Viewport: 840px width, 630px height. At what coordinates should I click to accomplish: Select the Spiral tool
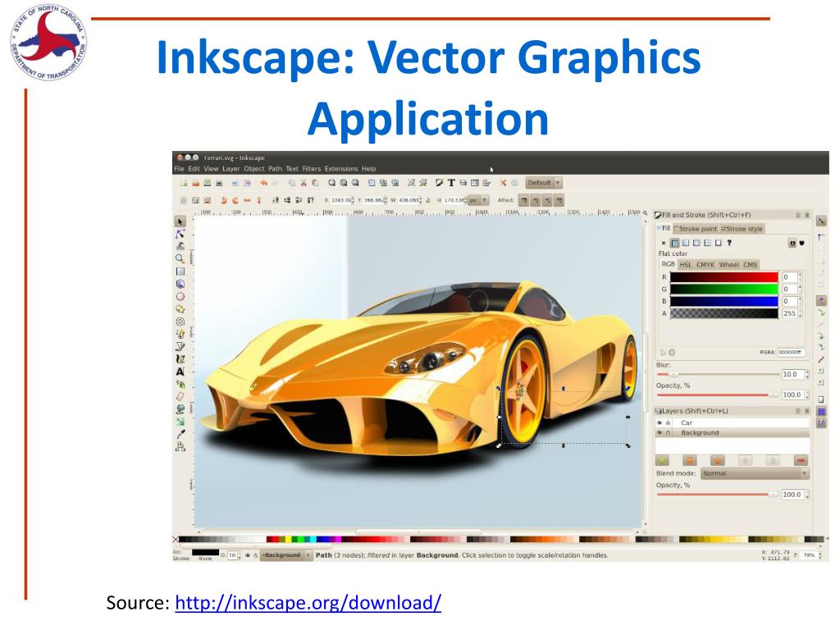[x=180, y=322]
